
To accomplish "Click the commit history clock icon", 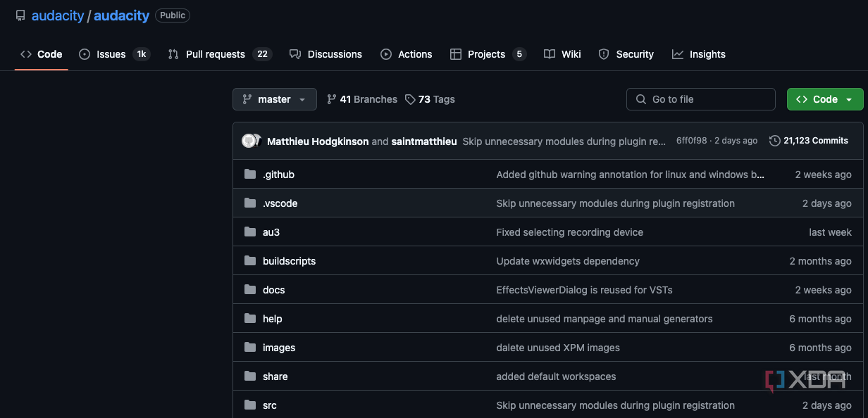I will click(x=775, y=141).
